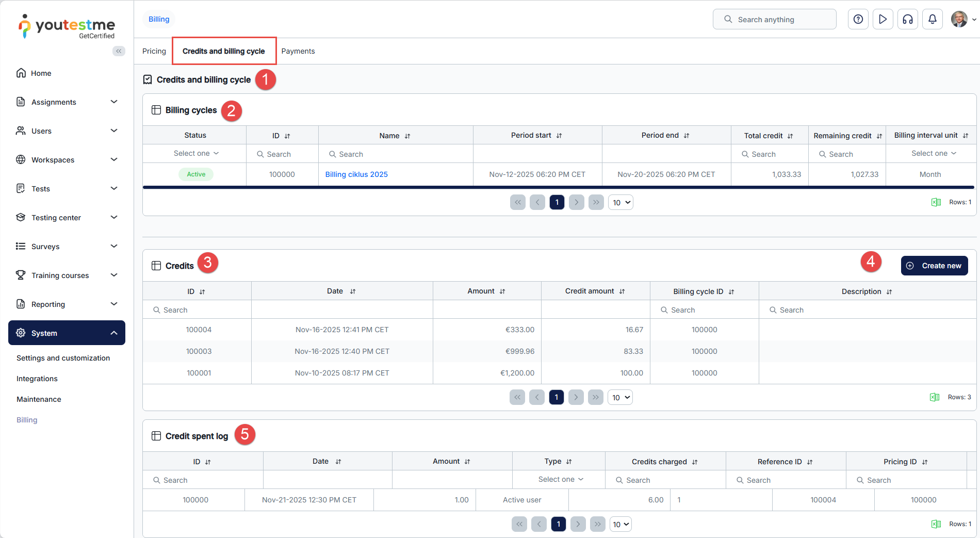
Task: Collapse the System sidebar menu
Action: (67, 333)
